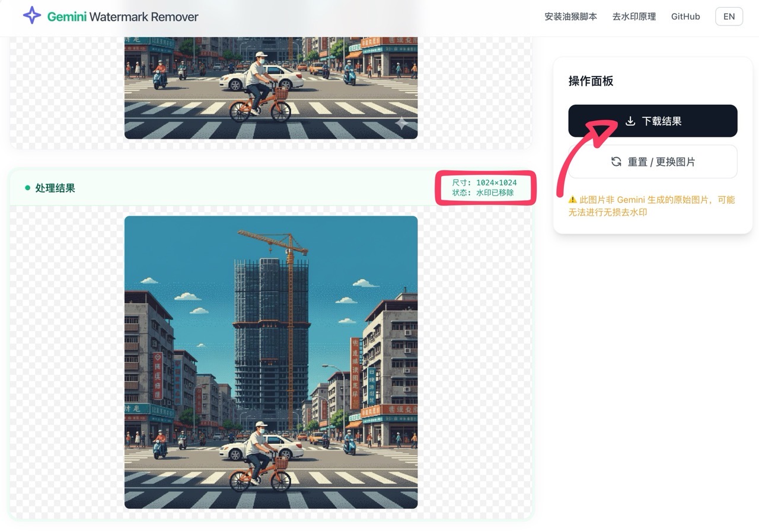This screenshot has height=532, width=759.
Task: Click the 尺寸: 1024×1024 size text
Action: (484, 182)
